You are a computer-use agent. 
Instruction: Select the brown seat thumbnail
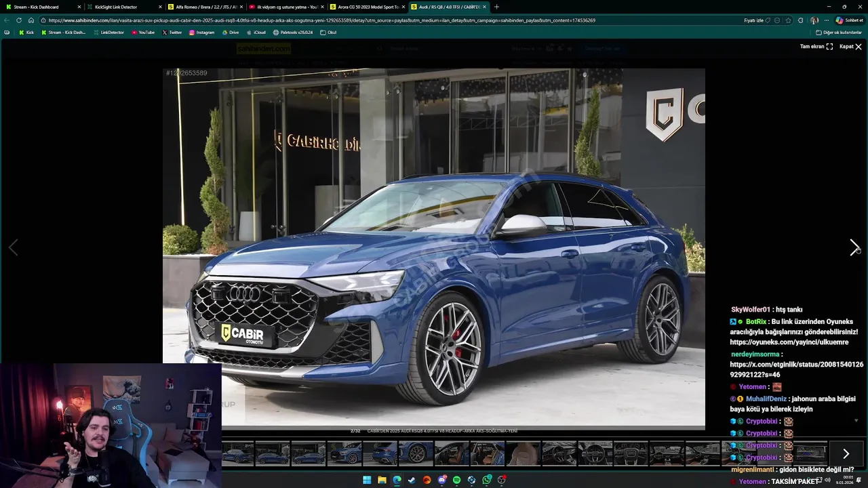click(x=524, y=453)
